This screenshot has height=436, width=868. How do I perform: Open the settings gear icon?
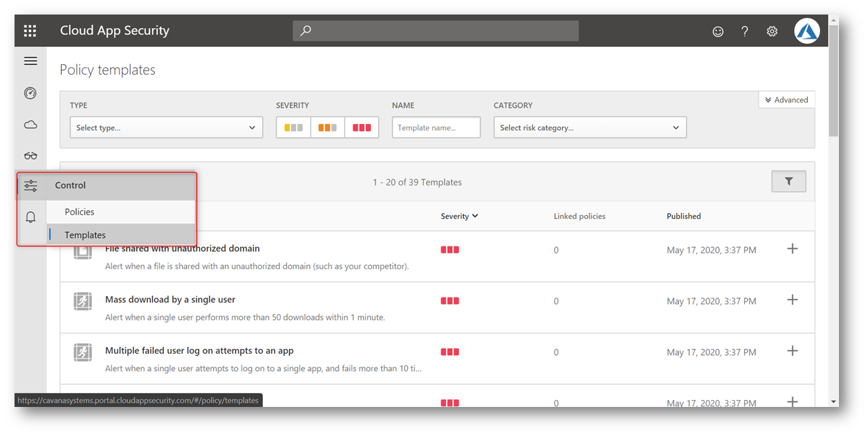coord(773,31)
